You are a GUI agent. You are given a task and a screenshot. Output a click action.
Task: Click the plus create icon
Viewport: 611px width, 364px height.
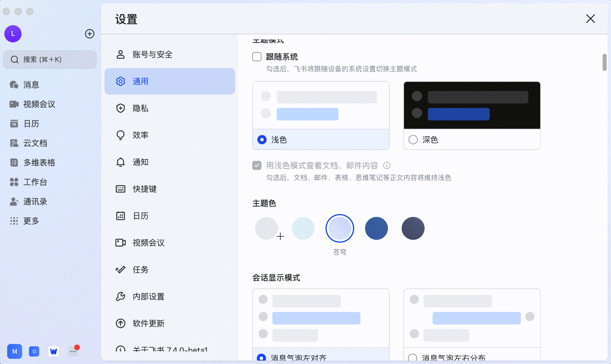(x=89, y=34)
